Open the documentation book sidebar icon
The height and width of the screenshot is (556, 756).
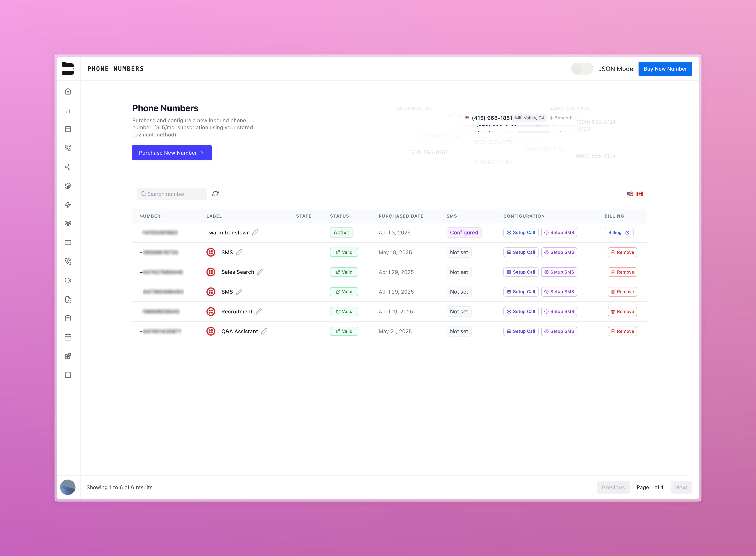pyautogui.click(x=68, y=375)
